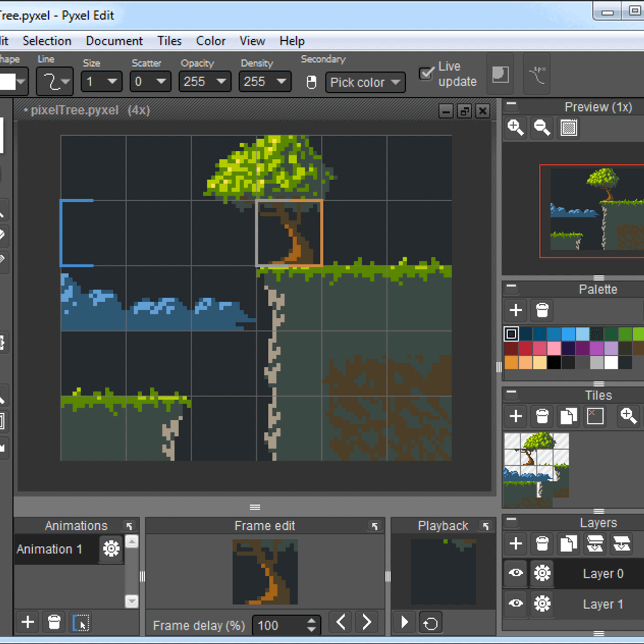Click the frame thumbnail in Frame edit

265,572
